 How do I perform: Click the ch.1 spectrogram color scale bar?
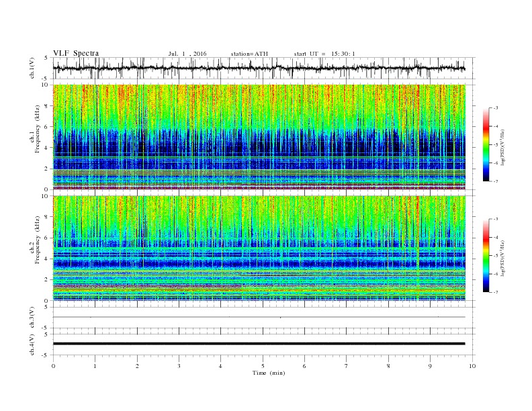click(x=486, y=144)
